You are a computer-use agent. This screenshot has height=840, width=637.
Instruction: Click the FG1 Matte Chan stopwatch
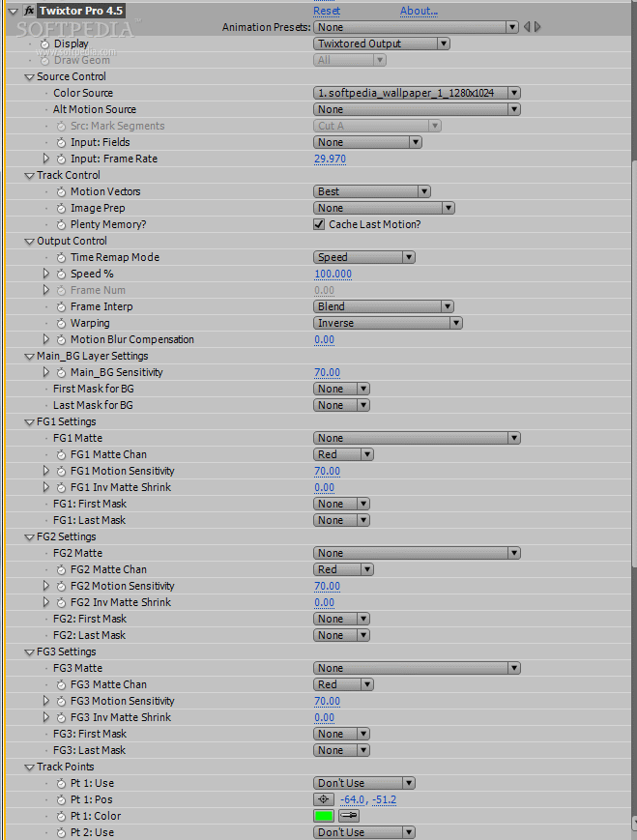pyautogui.click(x=61, y=455)
